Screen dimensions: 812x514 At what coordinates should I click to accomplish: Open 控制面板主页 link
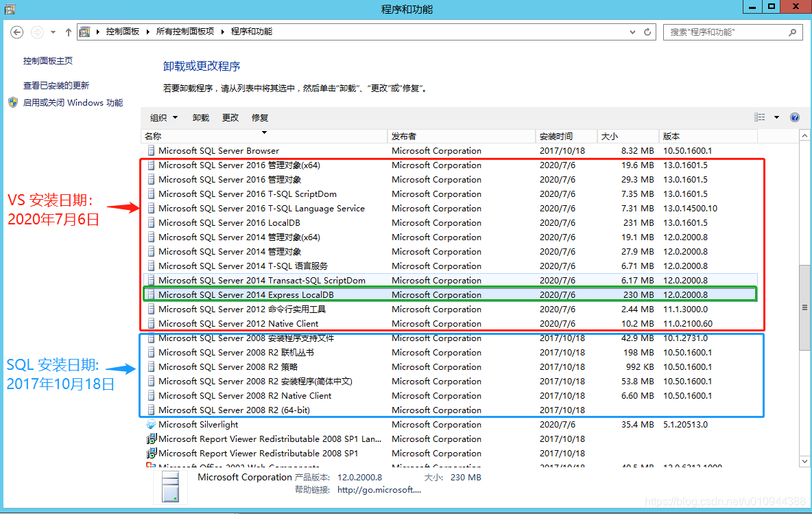pos(47,60)
